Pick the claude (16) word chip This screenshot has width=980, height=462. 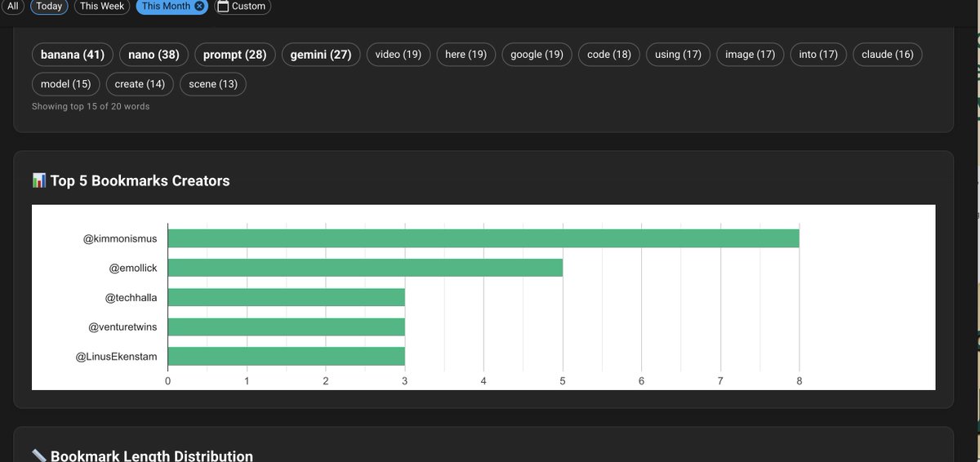tap(888, 55)
